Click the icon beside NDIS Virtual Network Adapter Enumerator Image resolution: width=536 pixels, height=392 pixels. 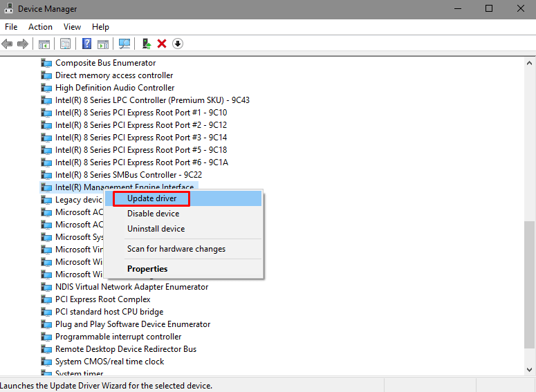(x=46, y=287)
